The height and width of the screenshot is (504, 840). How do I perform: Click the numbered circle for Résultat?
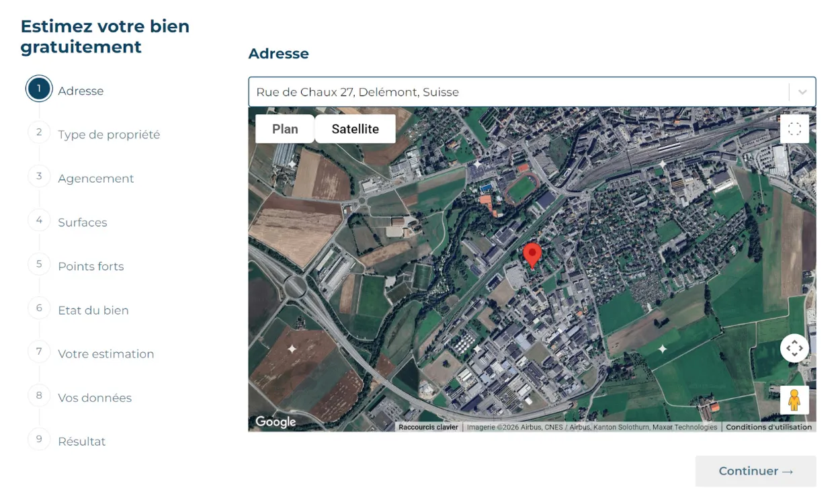tap(38, 439)
